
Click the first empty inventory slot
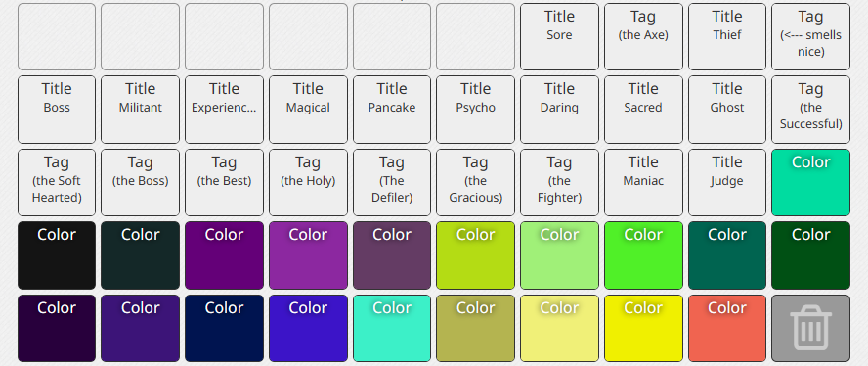click(x=57, y=36)
